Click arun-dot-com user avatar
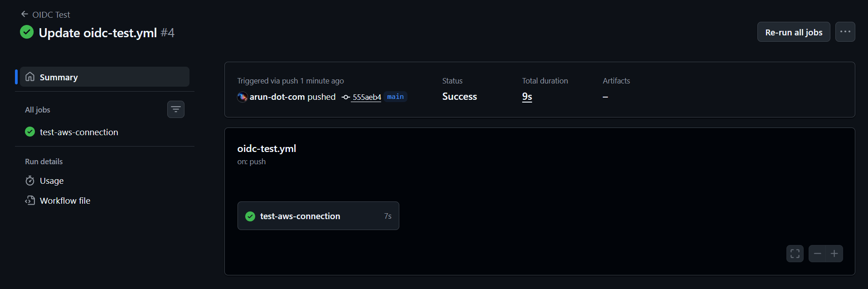The height and width of the screenshot is (289, 868). (242, 97)
